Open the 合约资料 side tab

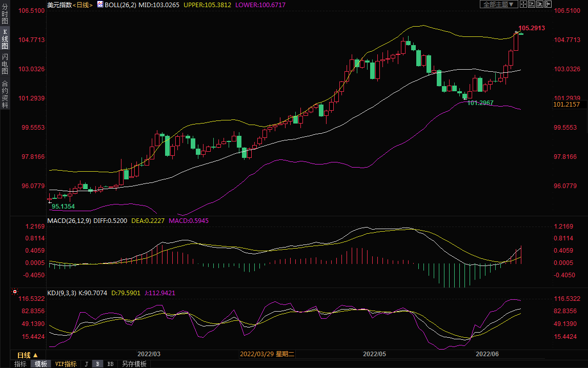pyautogui.click(x=5, y=94)
